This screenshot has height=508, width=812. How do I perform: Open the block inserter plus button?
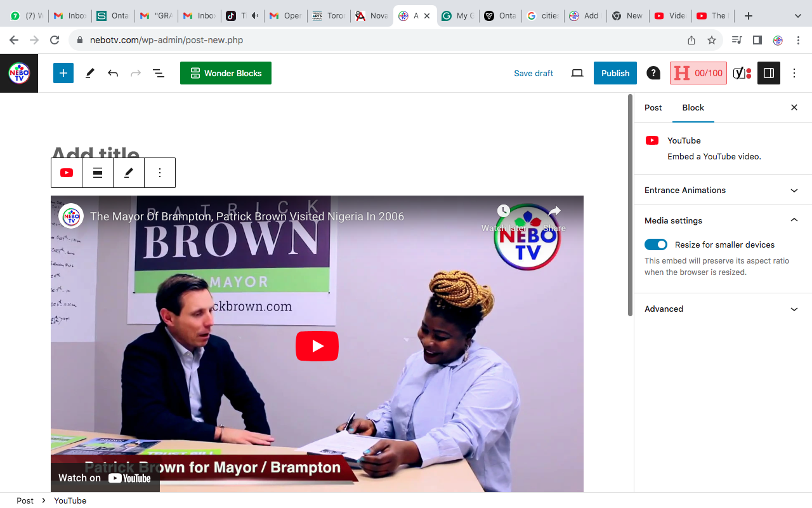(63, 73)
